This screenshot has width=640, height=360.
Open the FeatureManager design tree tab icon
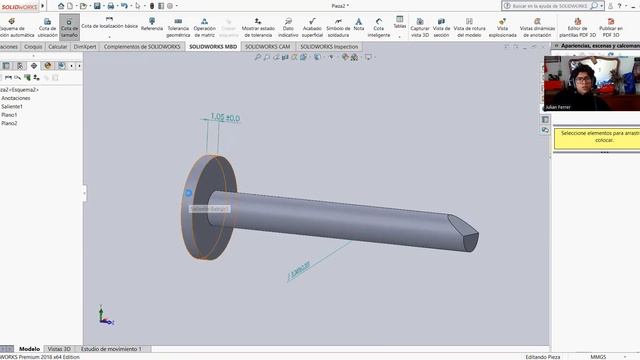(6, 66)
